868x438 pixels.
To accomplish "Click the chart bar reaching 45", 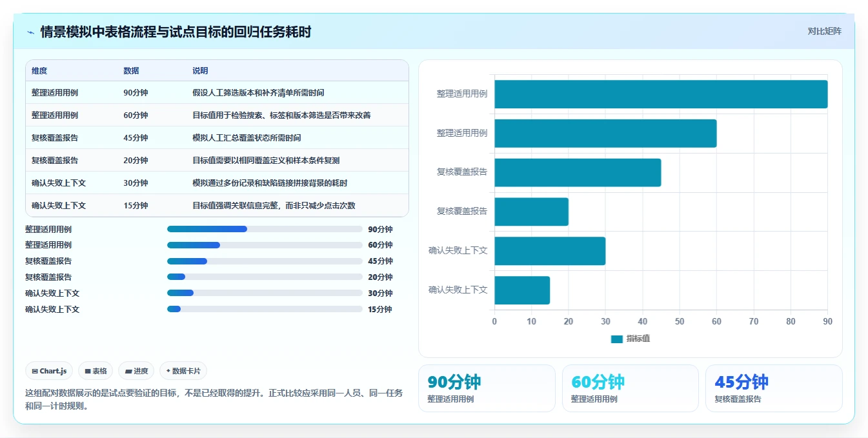I will pyautogui.click(x=578, y=172).
